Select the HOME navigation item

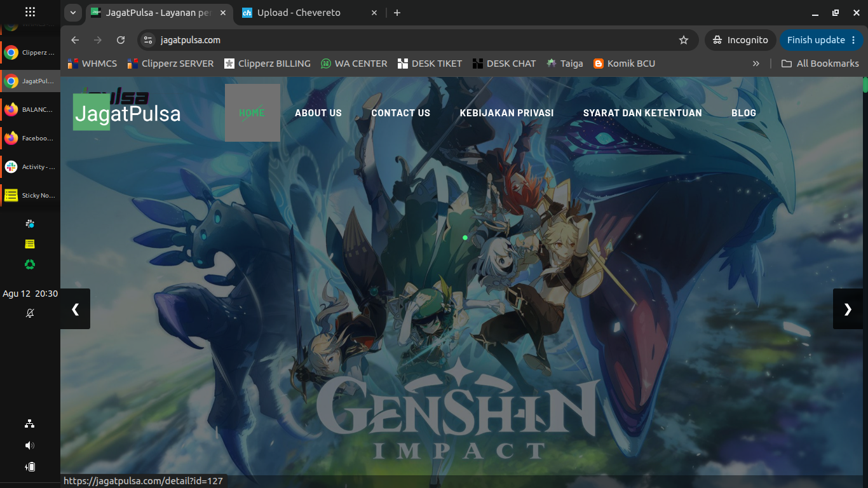[x=252, y=112]
